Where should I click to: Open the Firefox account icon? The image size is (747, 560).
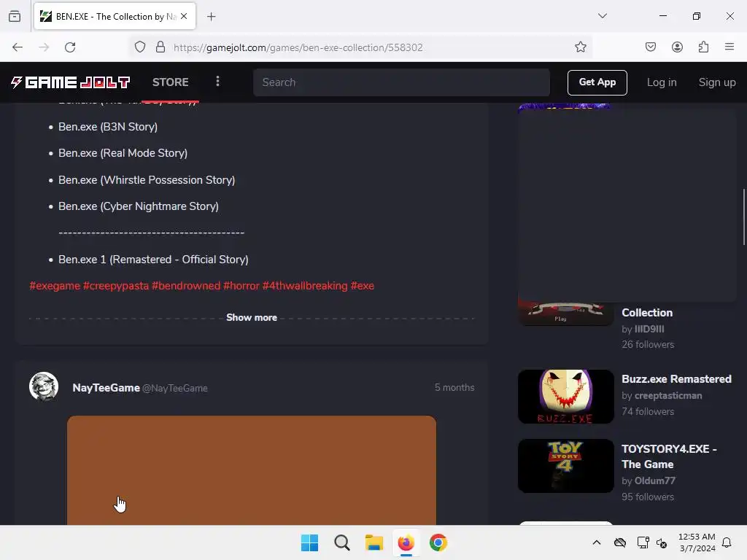point(677,47)
